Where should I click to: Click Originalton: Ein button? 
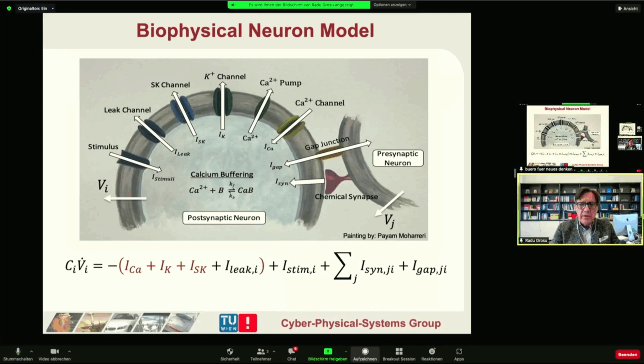[x=33, y=9]
